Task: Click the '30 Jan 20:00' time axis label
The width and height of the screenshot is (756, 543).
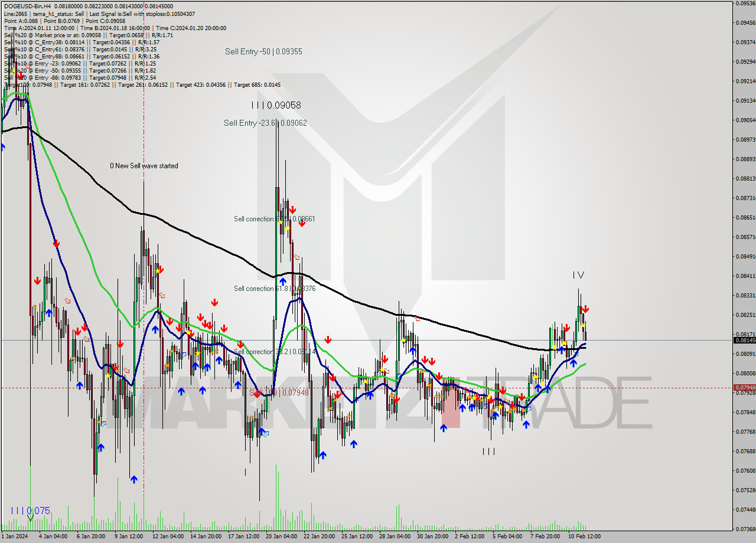Action: coord(434,537)
